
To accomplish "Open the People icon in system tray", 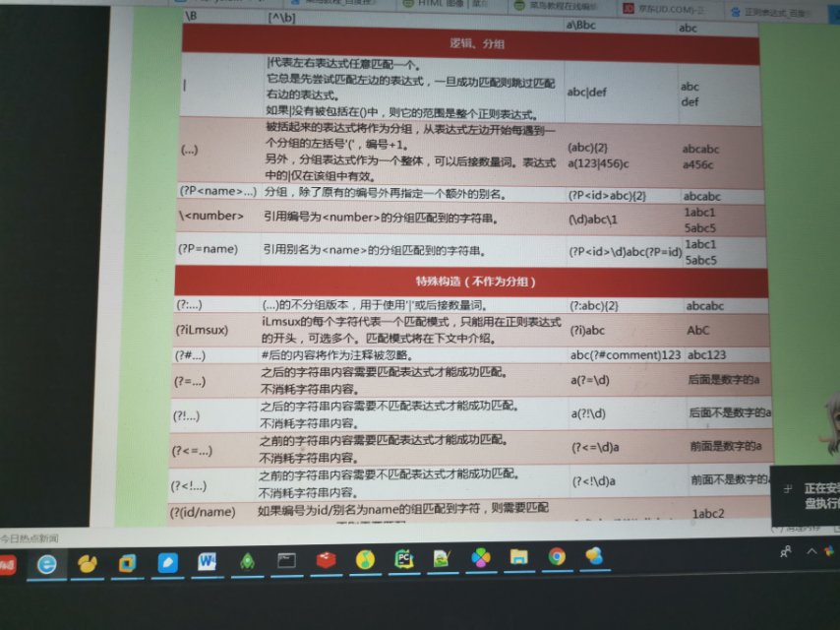I will point(786,551).
